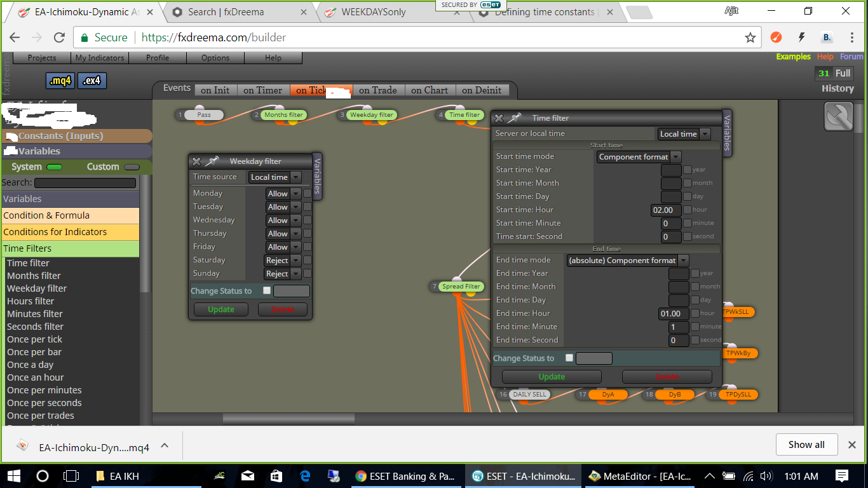The height and width of the screenshot is (488, 868).
Task: Open the Start time mode dropdown
Action: point(639,157)
